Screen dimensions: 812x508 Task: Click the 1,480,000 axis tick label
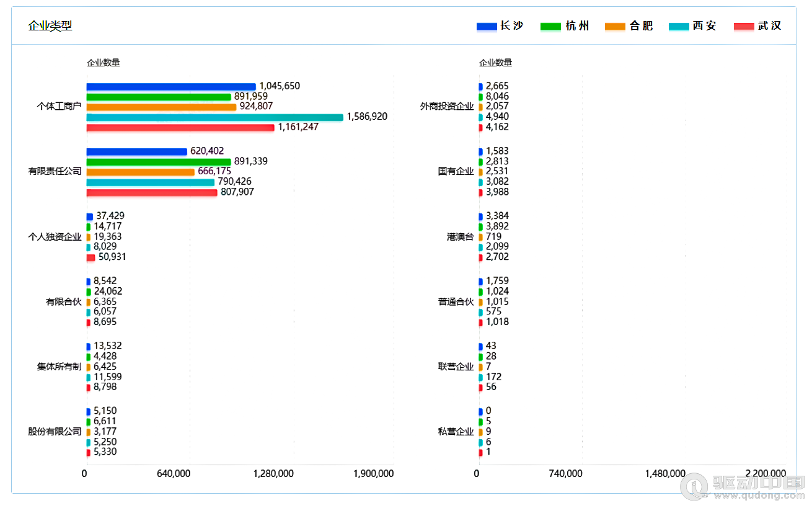pos(665,474)
